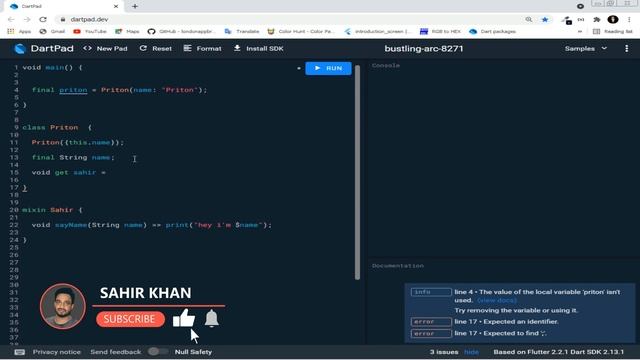
Task: Reload the page
Action: [x=43, y=20]
